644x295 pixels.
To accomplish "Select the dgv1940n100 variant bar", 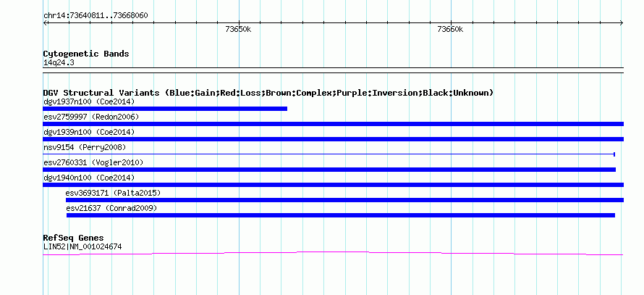I will pyautogui.click(x=334, y=185).
